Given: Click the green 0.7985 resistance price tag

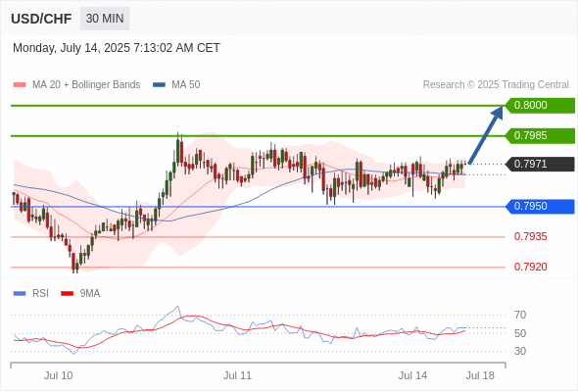Looking at the screenshot, I should [540, 135].
